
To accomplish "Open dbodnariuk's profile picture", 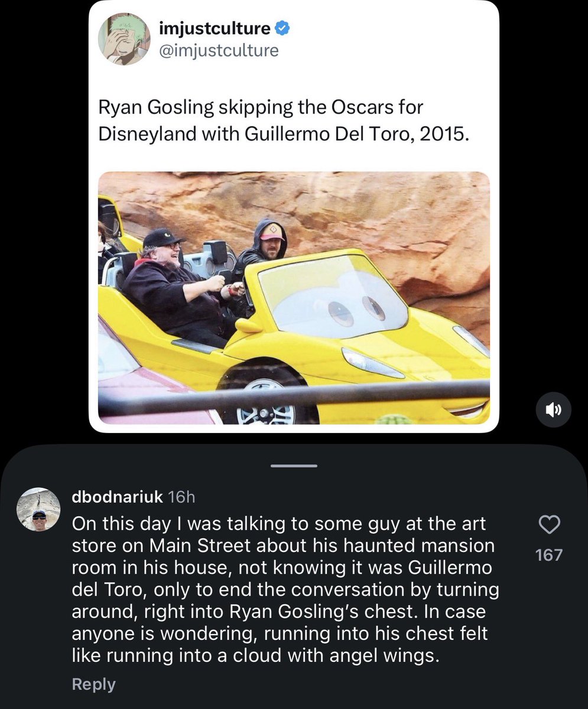I will 37,510.
